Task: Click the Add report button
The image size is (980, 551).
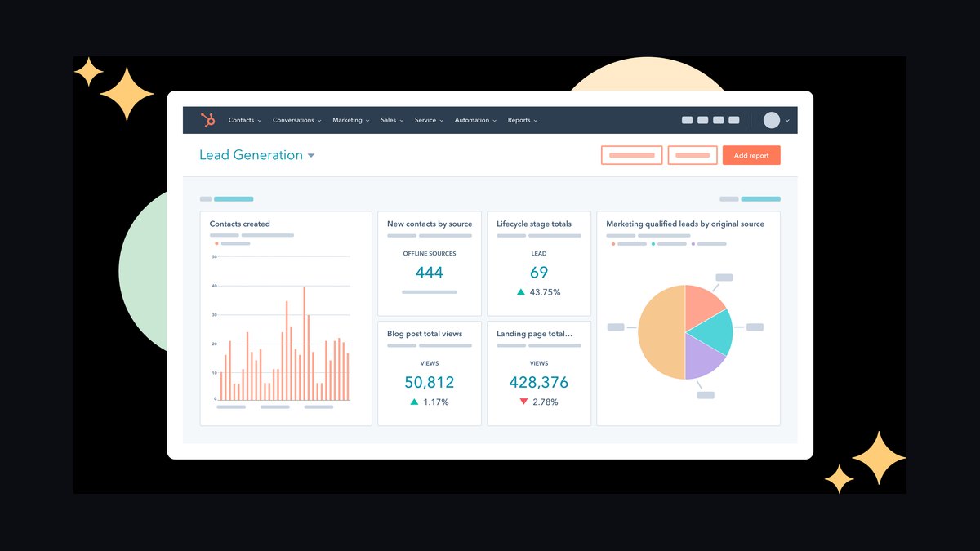Action: pos(751,155)
